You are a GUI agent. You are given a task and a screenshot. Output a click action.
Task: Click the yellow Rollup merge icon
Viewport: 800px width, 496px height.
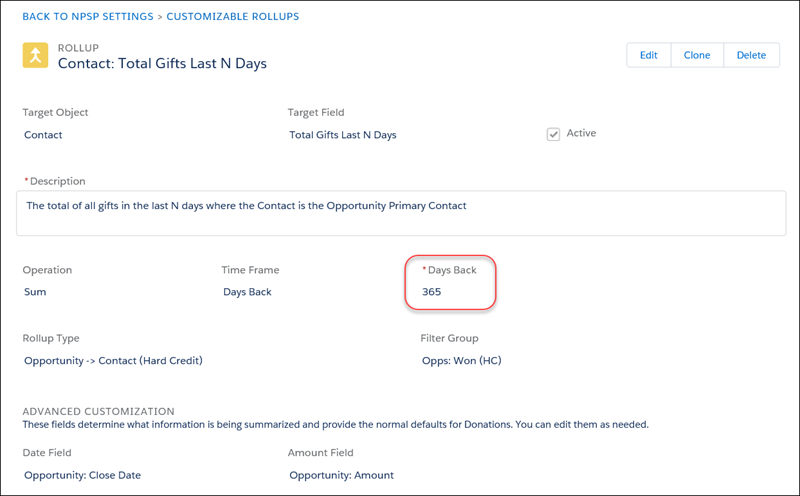[35, 55]
